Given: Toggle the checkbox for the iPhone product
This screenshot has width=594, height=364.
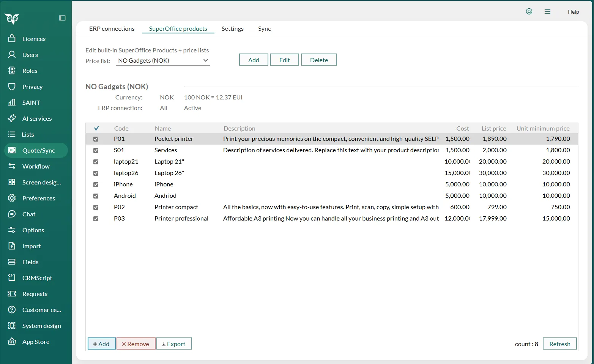Looking at the screenshot, I should pyautogui.click(x=96, y=184).
